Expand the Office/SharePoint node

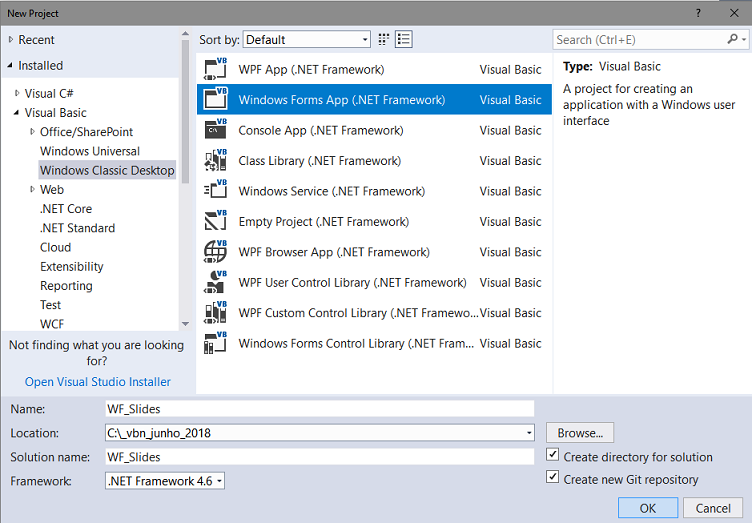tap(33, 131)
